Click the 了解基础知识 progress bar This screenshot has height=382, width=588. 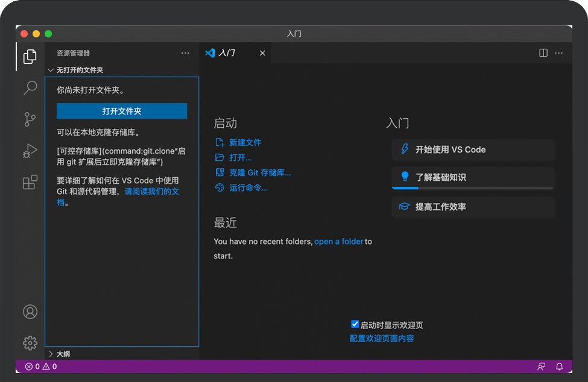pyautogui.click(x=473, y=188)
